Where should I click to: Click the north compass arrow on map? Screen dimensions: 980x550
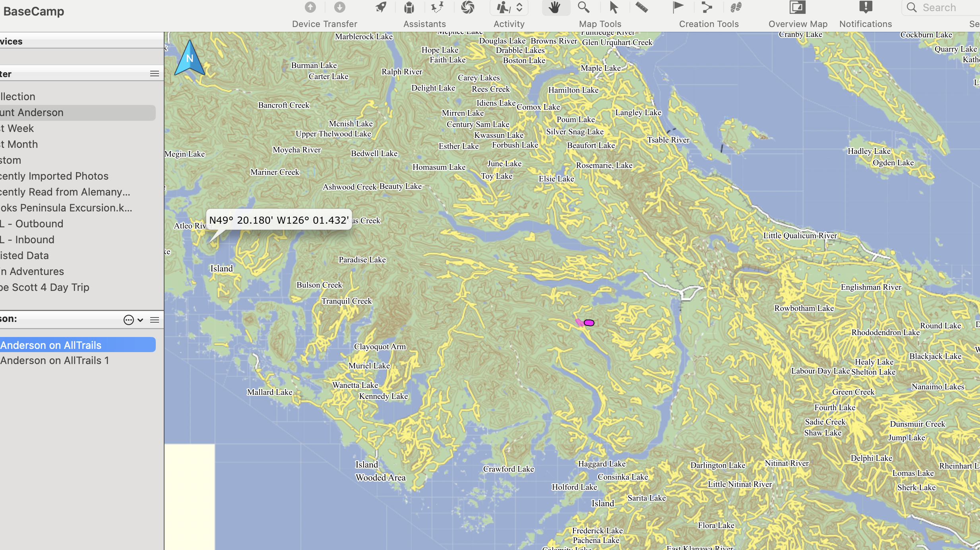tap(190, 58)
